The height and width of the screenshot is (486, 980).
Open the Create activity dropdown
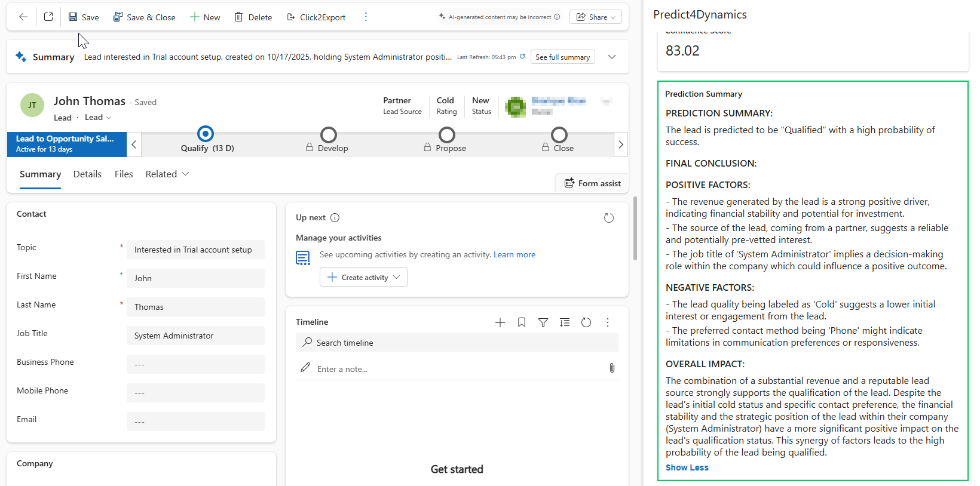pyautogui.click(x=397, y=277)
